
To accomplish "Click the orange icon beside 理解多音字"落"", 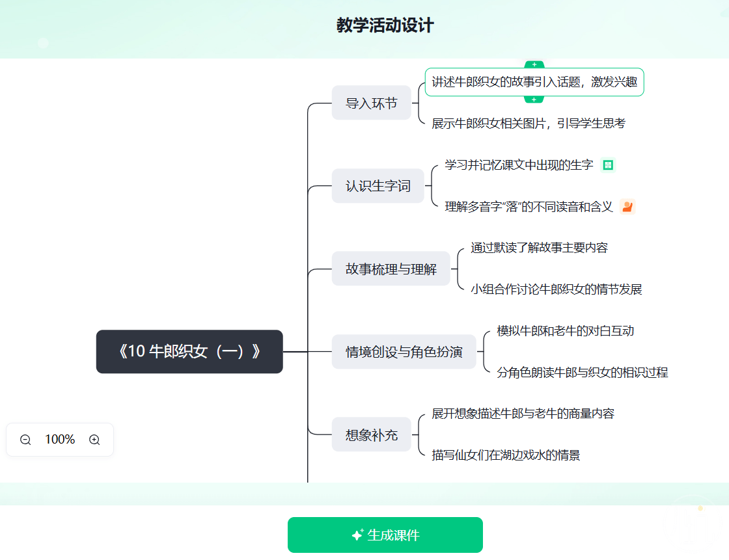I will pyautogui.click(x=627, y=206).
